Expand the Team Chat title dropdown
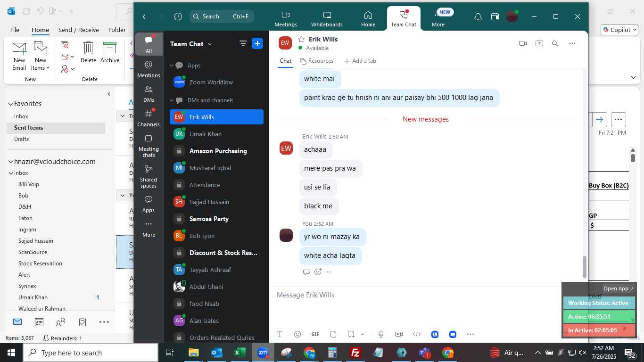Viewport: 644px width, 362px height. (210, 44)
